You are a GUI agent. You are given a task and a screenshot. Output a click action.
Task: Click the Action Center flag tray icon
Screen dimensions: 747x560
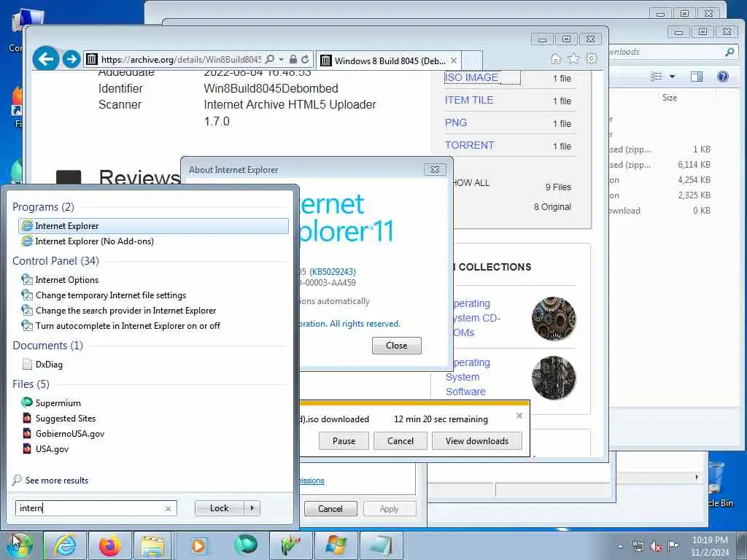(x=673, y=546)
